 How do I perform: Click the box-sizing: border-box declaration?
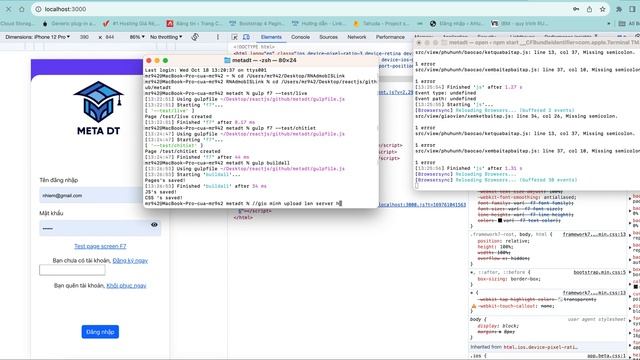[x=509, y=279]
